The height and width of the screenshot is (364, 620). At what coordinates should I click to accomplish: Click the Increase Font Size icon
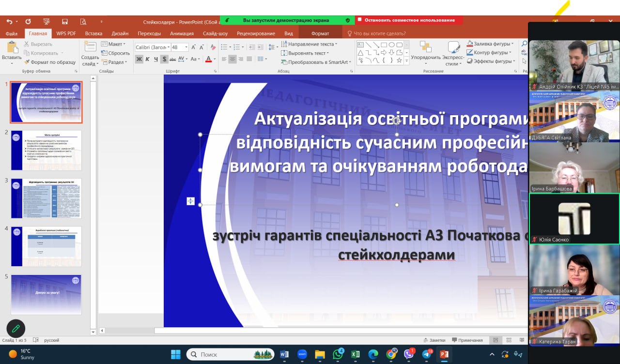tap(194, 47)
